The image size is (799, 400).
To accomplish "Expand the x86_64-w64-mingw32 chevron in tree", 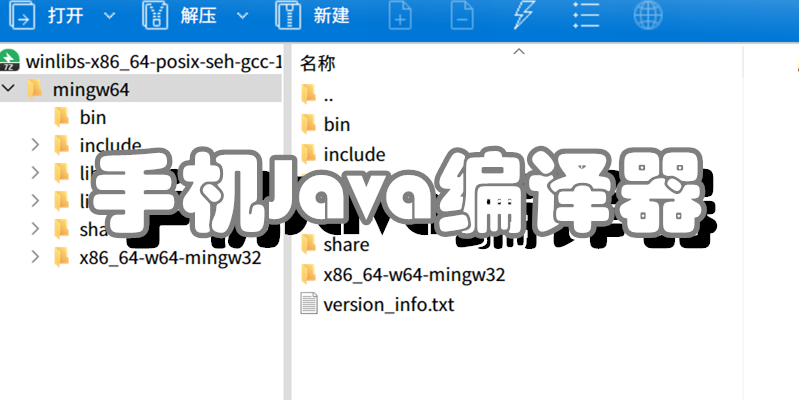I will [35, 257].
